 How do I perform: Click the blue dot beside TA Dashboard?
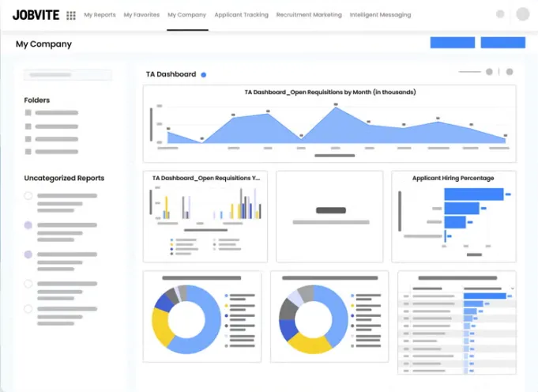tap(204, 74)
